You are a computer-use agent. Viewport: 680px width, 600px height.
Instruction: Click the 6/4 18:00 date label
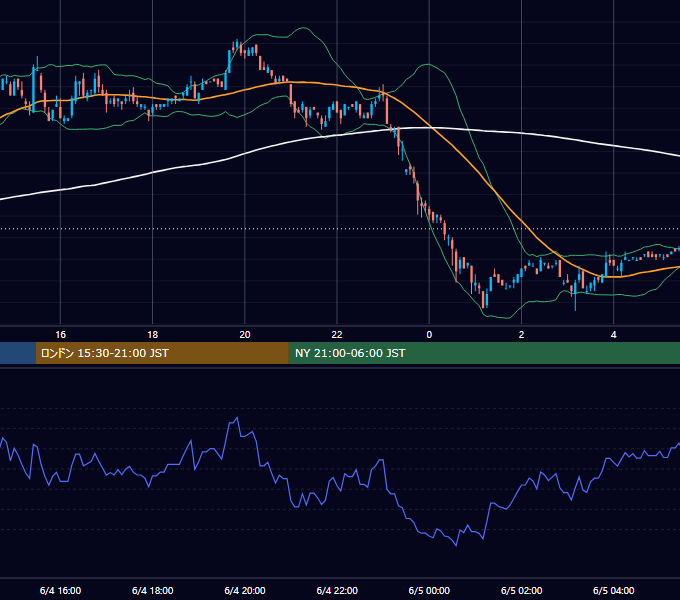(153, 590)
